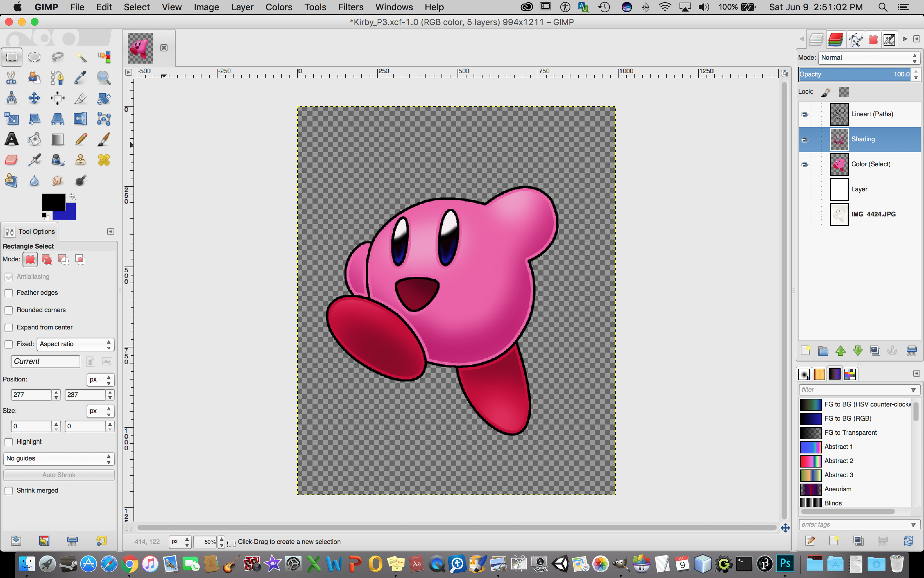Select the Zoom magnifier tool
Viewport: 924px width, 578px height.
coord(104,78)
